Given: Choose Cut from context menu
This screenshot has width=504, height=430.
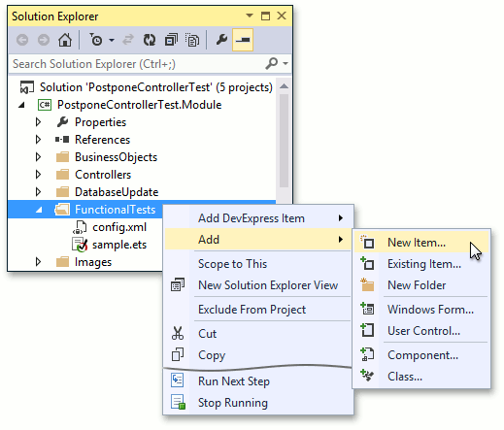Looking at the screenshot, I should click(x=258, y=334).
